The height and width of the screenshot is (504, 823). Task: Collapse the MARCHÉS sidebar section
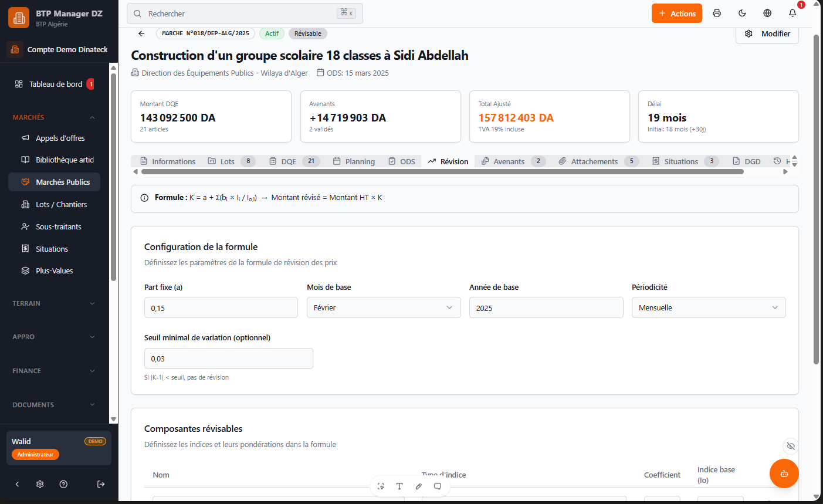54,117
